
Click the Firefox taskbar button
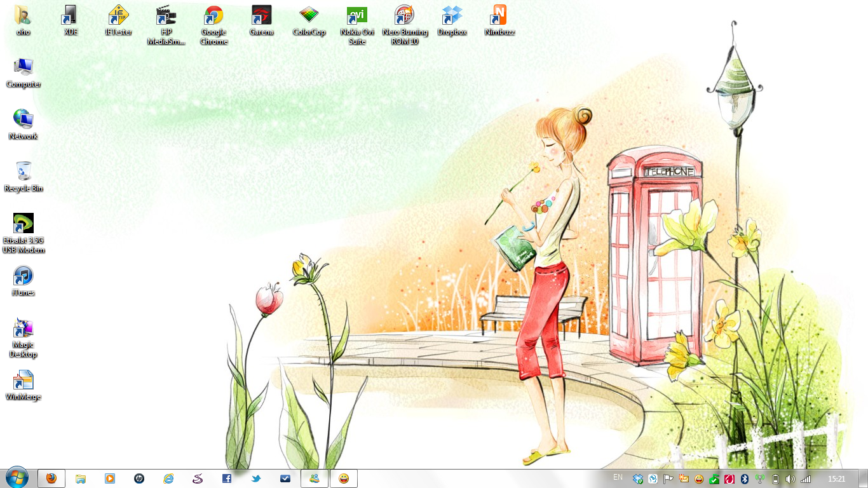coord(51,478)
